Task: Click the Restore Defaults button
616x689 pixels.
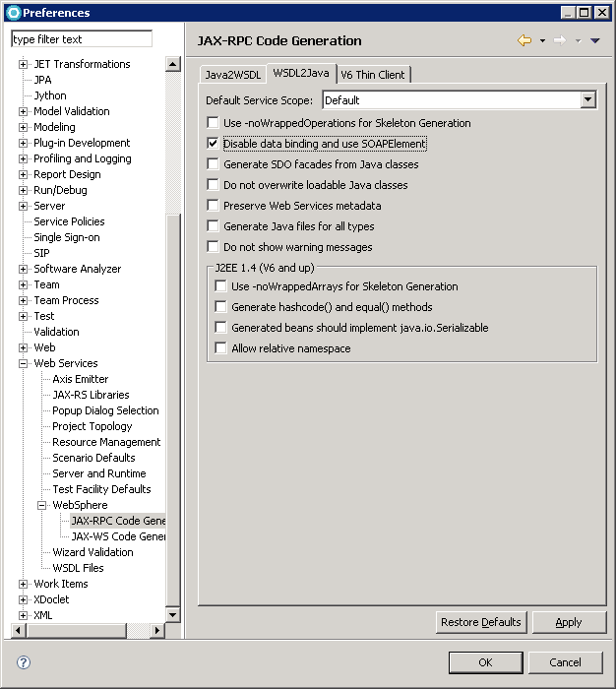Action: pyautogui.click(x=481, y=622)
